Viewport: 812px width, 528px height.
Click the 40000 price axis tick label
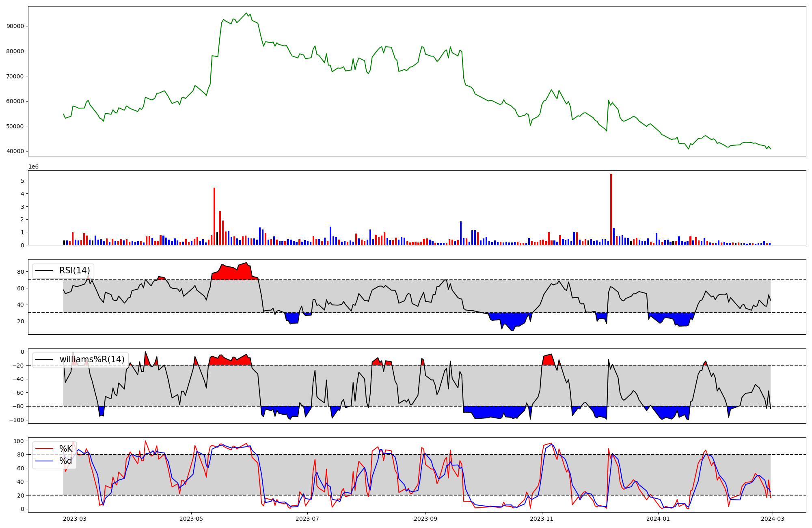tap(15, 151)
